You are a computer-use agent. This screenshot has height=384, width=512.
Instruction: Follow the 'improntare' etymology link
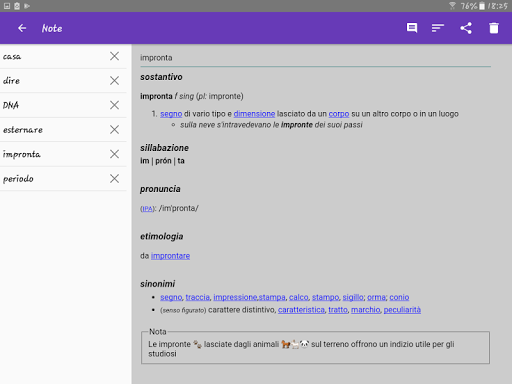170,256
